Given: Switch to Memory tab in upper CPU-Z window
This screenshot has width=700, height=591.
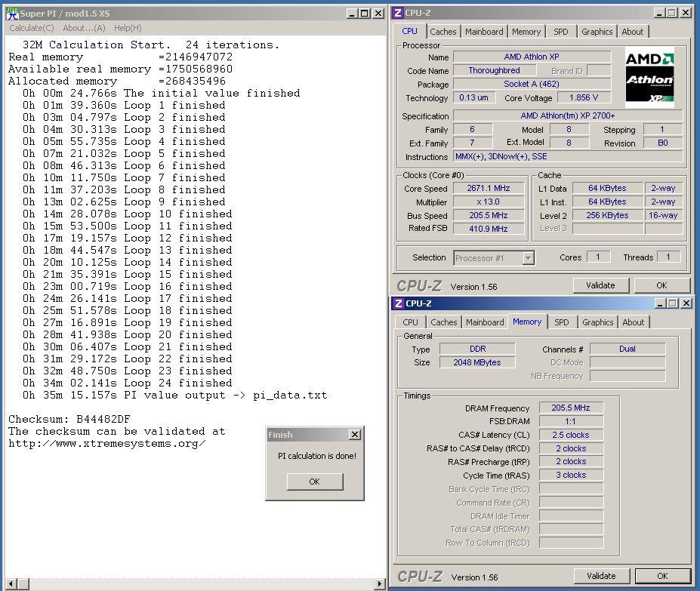Looking at the screenshot, I should 526,32.
